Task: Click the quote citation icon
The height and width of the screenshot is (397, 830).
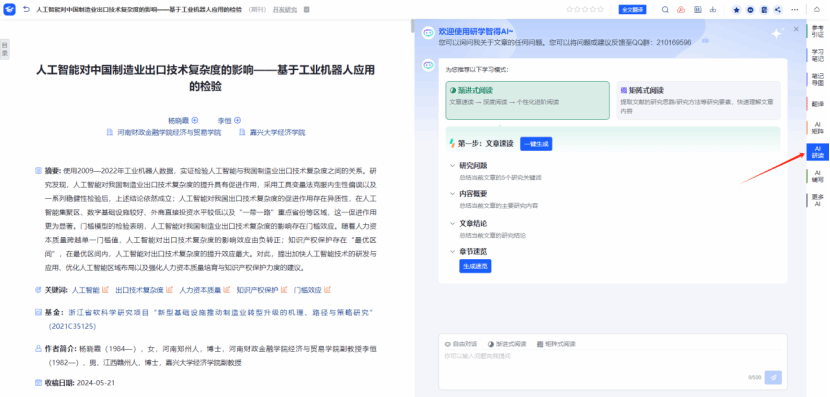Action: (751, 10)
